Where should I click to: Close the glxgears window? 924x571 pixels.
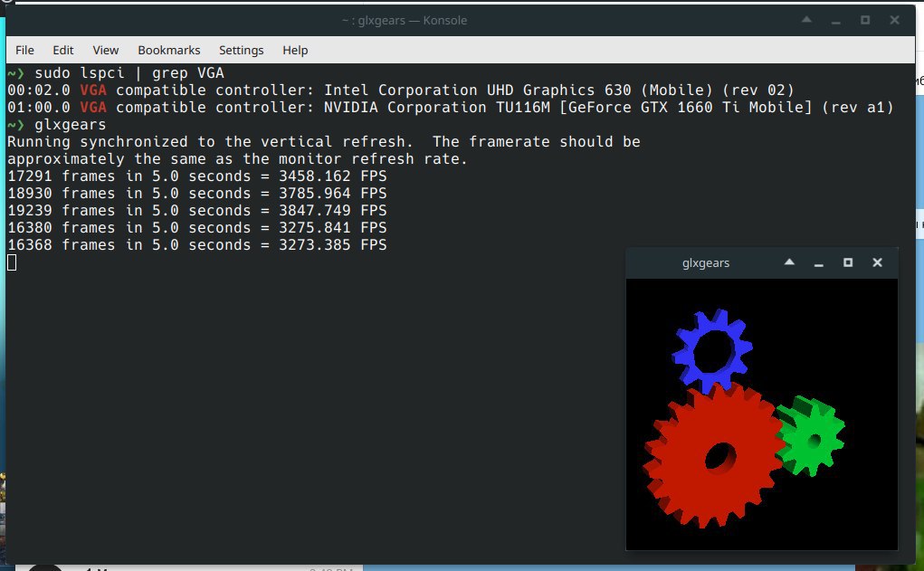click(x=878, y=262)
